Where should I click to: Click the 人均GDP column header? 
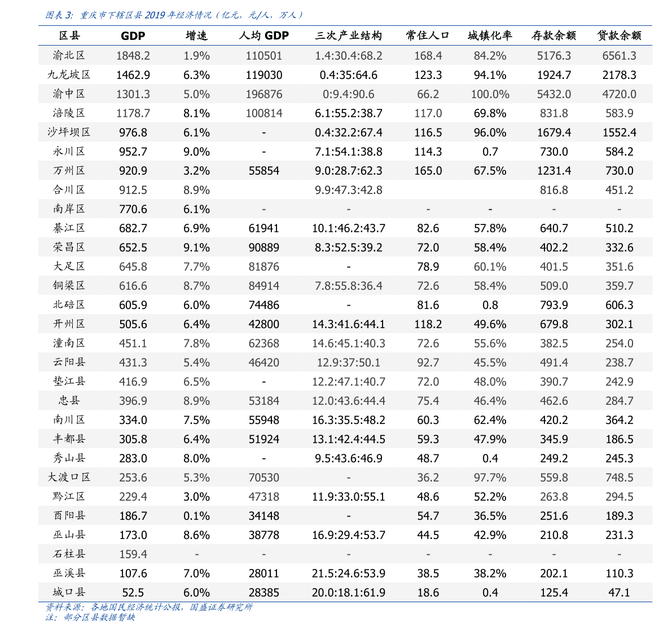point(263,36)
